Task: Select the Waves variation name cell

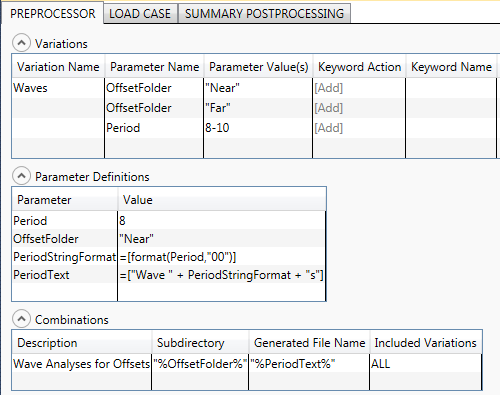Action: pos(58,88)
